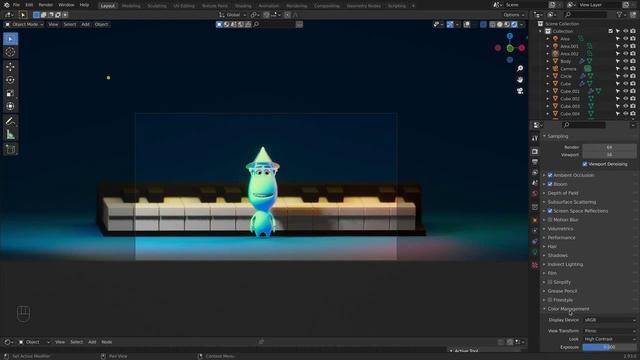Open Render properties tab icon
Viewport: 640px width, 360px height.
coord(535,151)
